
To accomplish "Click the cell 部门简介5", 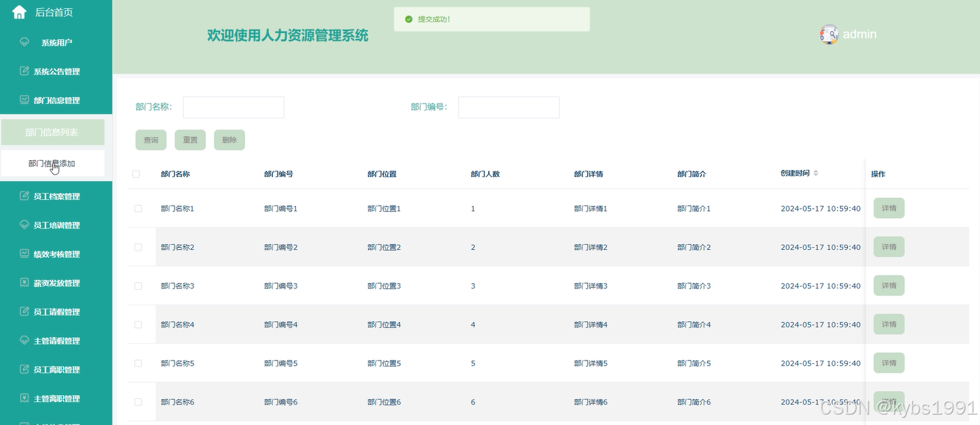I will (x=694, y=363).
